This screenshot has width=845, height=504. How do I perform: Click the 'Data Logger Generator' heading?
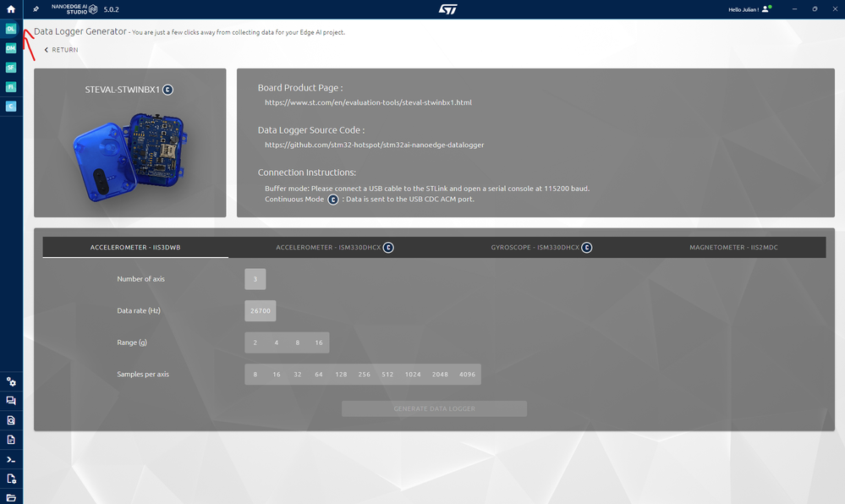[80, 31]
